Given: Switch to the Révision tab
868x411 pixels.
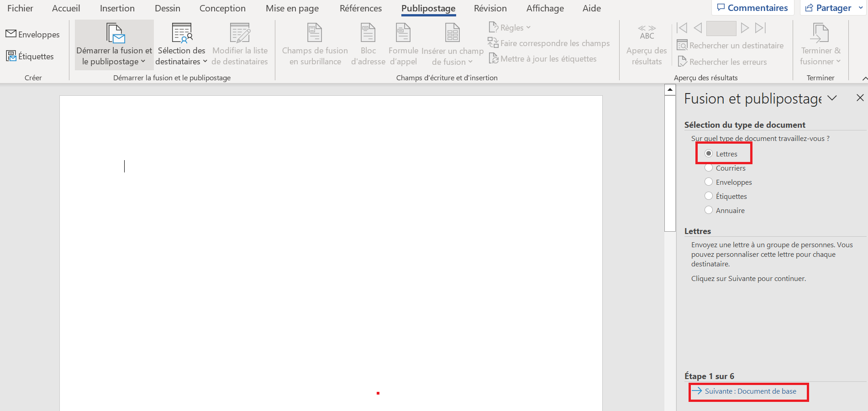Looking at the screenshot, I should click(490, 8).
